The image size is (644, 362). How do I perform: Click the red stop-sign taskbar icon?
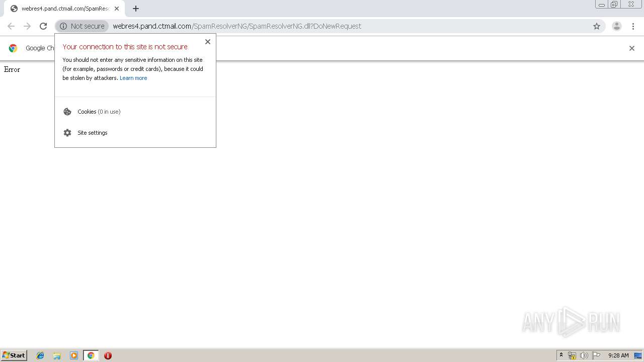[108, 355]
